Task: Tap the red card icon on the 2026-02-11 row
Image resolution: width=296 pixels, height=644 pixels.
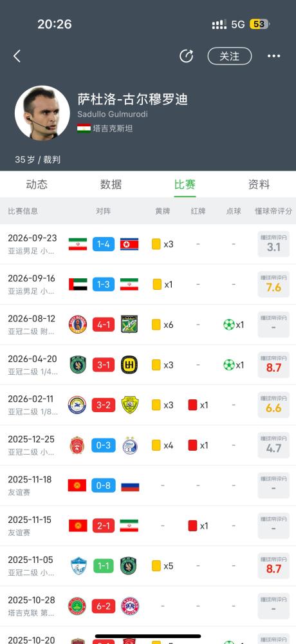Action: (192, 405)
